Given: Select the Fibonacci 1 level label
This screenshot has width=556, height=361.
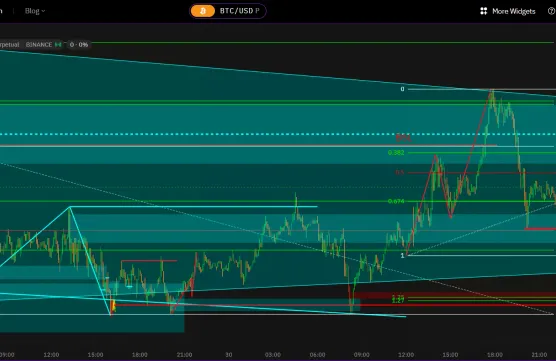Looking at the screenshot, I should pos(402,255).
